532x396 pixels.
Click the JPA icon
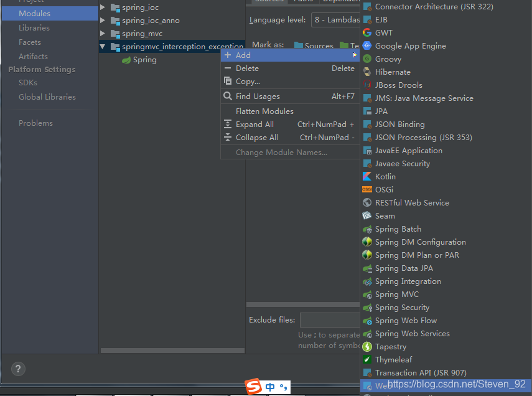coord(367,111)
